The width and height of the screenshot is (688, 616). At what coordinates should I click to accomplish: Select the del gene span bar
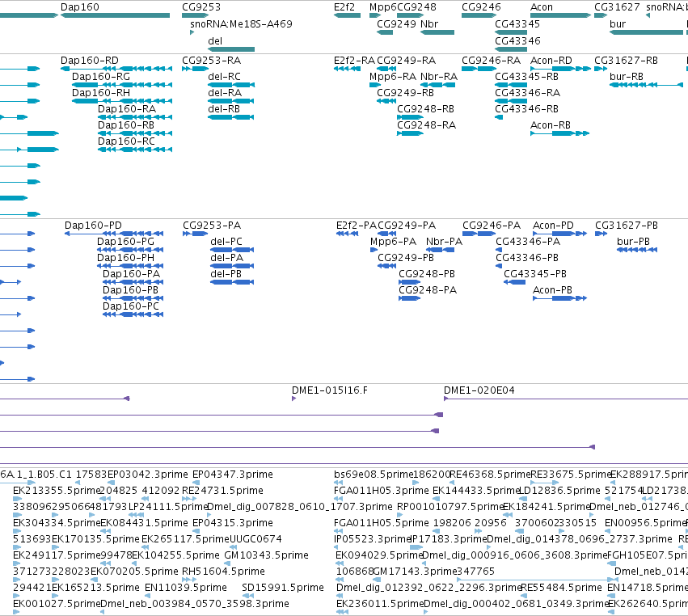tap(231, 49)
